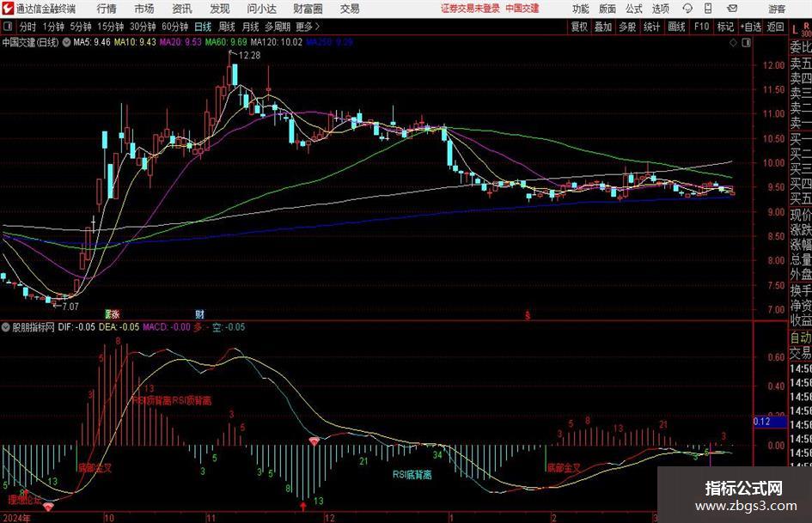
Task: Click the MA120: 10.02 indicator label
Action: tap(276, 42)
